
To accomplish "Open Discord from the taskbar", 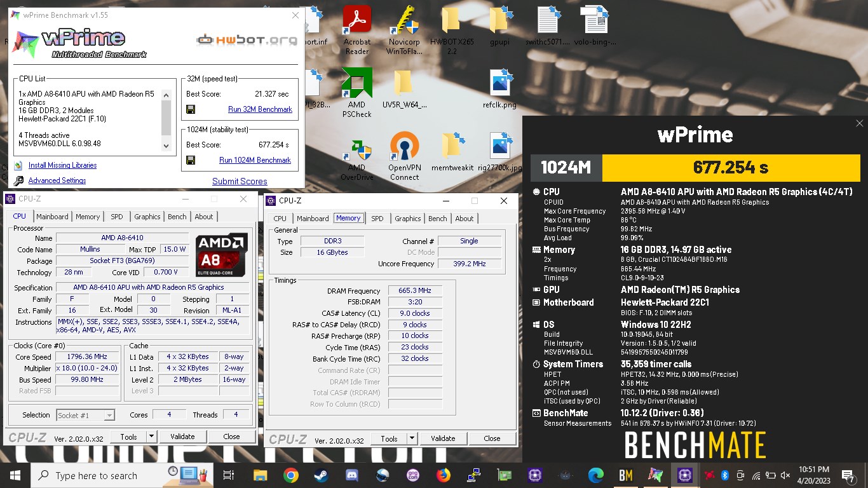I will [x=352, y=475].
